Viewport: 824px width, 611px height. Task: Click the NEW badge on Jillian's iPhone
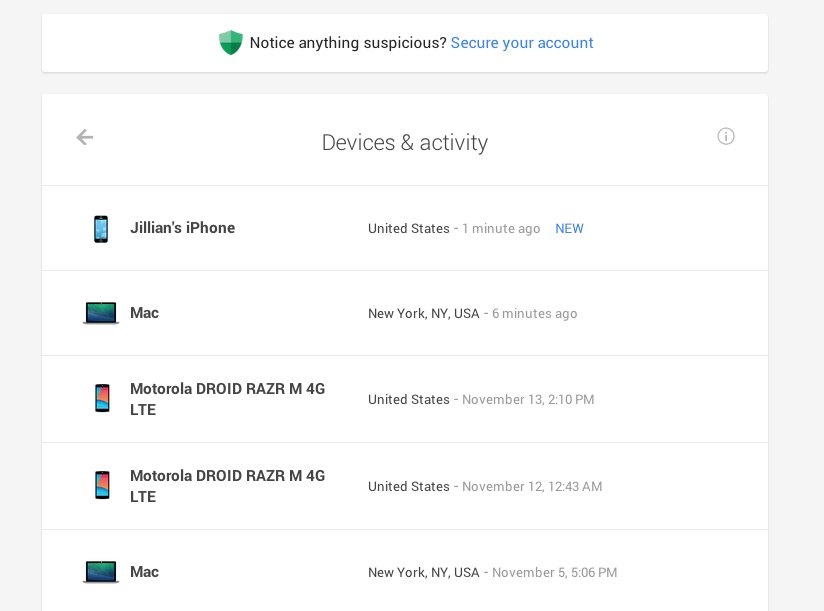tap(569, 229)
